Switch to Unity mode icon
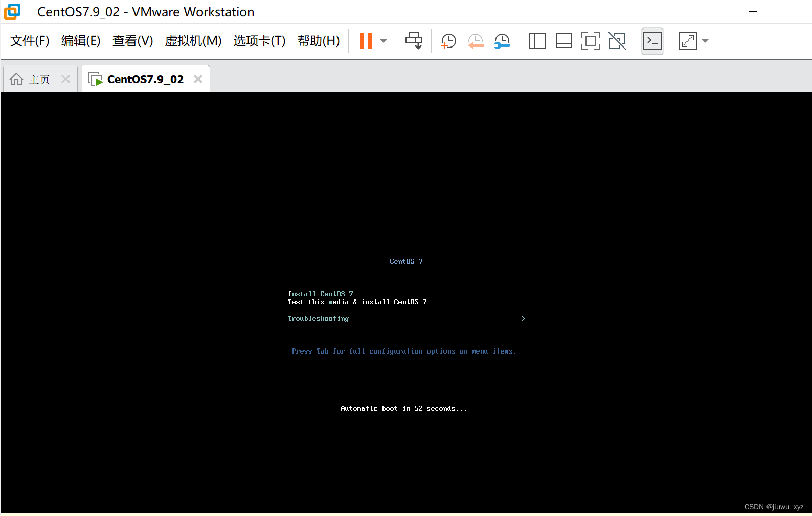 [617, 41]
